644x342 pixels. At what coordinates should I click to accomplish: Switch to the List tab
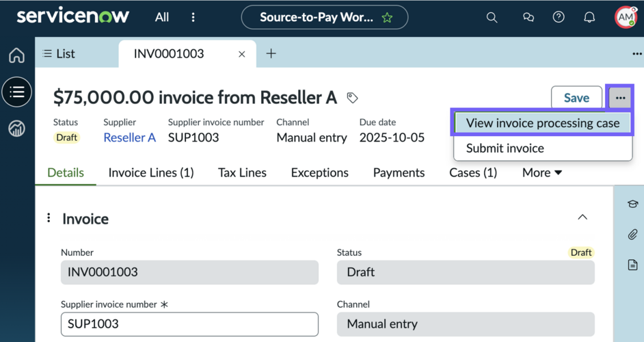(59, 54)
